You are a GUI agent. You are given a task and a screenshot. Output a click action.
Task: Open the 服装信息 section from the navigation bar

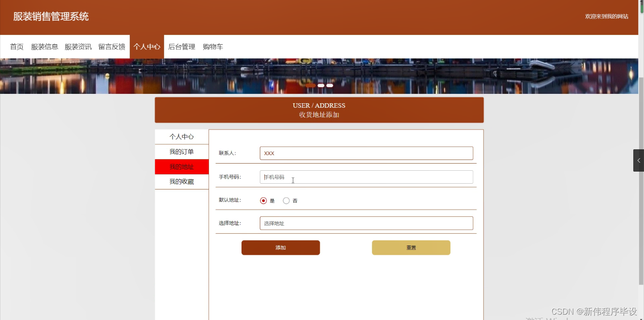45,46
